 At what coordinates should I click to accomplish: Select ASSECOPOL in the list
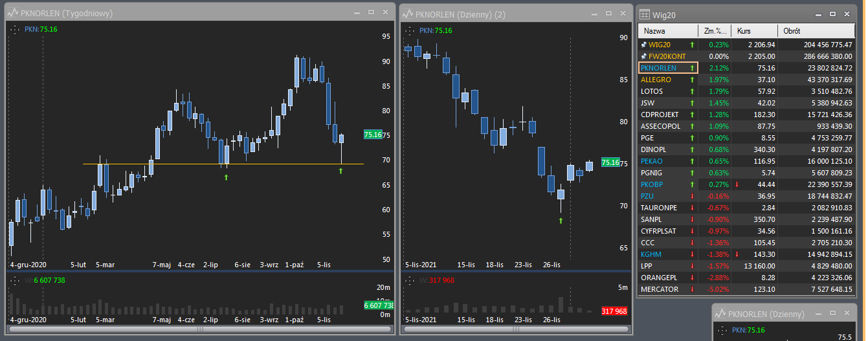click(660, 126)
